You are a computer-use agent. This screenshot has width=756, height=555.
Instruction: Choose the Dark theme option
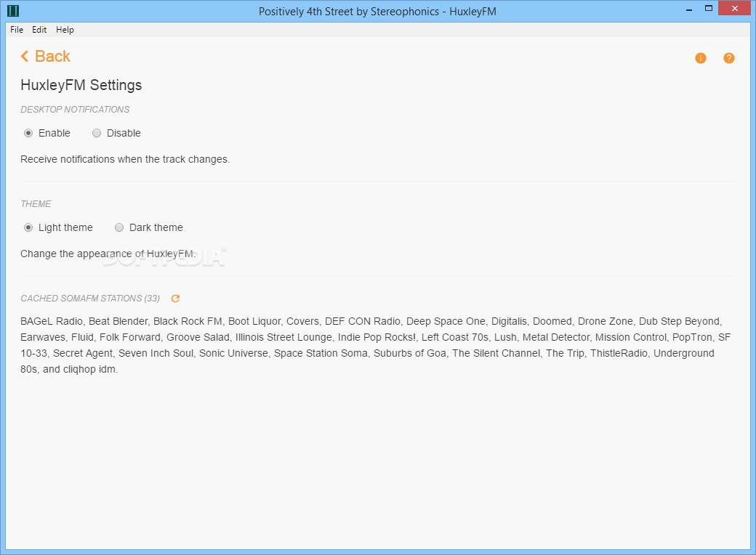pyautogui.click(x=119, y=227)
